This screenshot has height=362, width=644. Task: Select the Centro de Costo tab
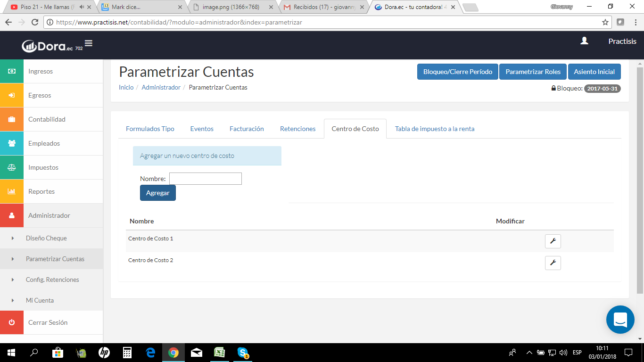coord(355,129)
